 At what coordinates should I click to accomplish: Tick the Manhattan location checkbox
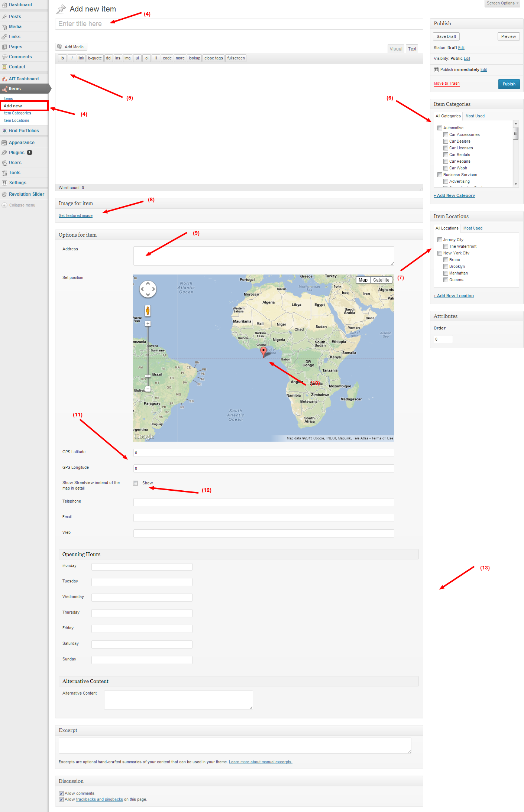tap(446, 273)
